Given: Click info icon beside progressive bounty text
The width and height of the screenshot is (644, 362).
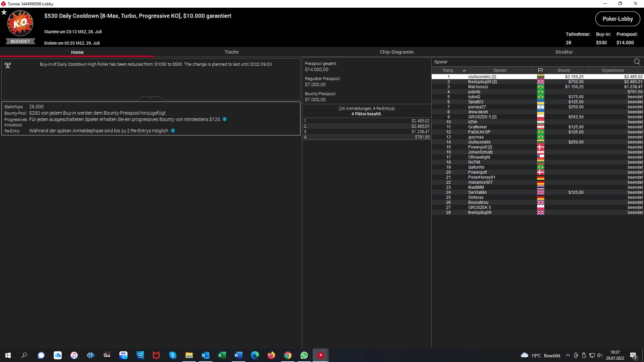Looking at the screenshot, I should (x=224, y=119).
